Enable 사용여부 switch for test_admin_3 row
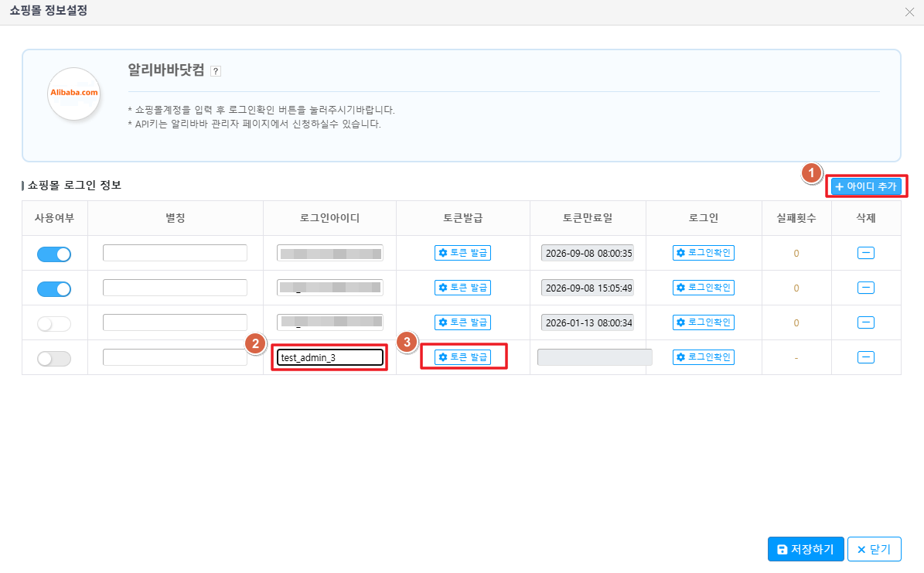Viewport: 924px width, 573px height. click(x=54, y=358)
